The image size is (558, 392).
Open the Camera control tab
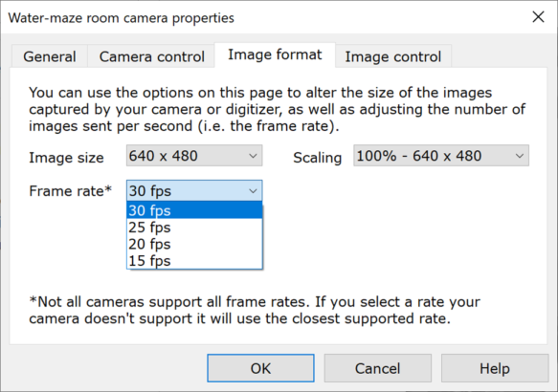[151, 56]
